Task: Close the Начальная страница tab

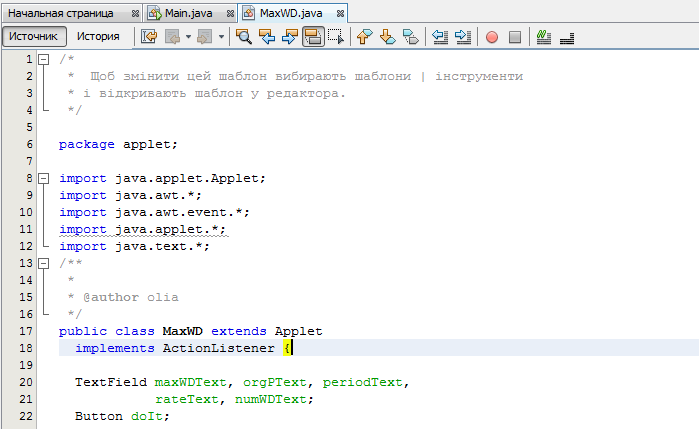Action: pyautogui.click(x=135, y=14)
